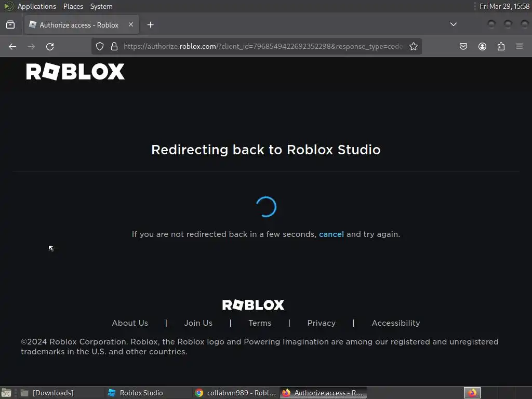This screenshot has height=399, width=532.
Task: Open the Join Us footer link
Action: tap(198, 323)
